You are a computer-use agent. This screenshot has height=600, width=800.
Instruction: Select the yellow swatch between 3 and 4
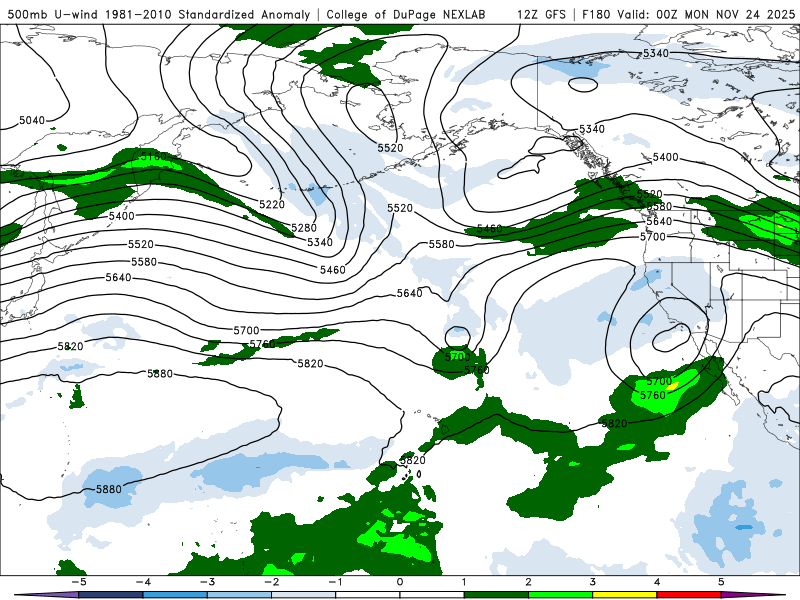tap(625, 595)
